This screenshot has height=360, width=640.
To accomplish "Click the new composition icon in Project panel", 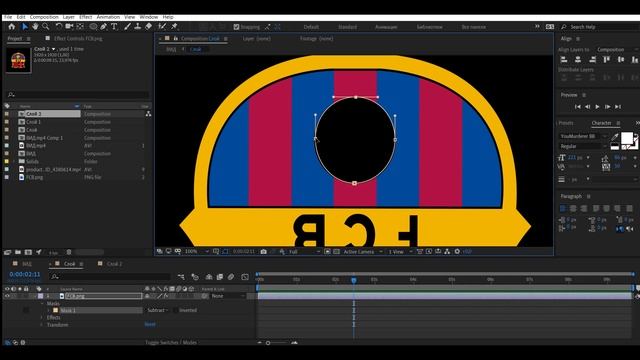I will coord(28,252).
